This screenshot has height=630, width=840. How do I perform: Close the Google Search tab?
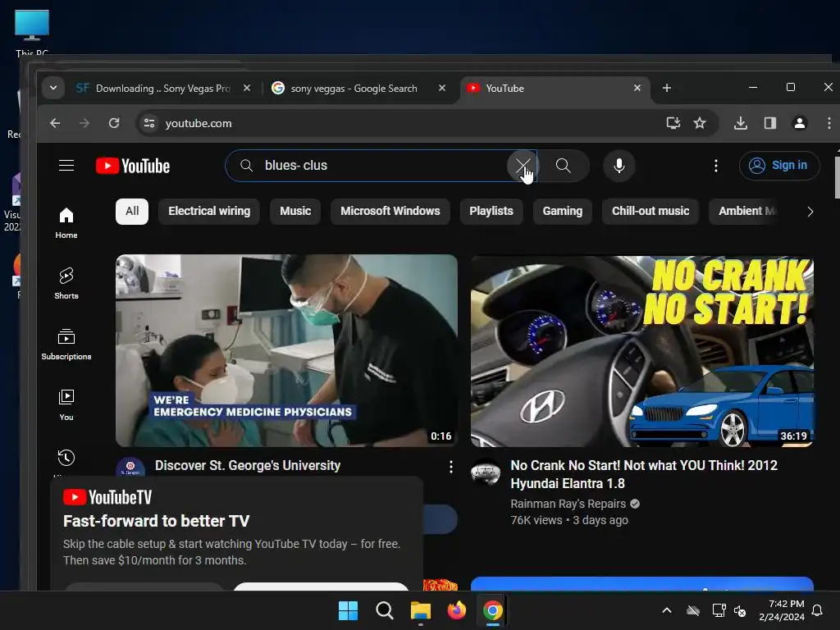pos(442,88)
